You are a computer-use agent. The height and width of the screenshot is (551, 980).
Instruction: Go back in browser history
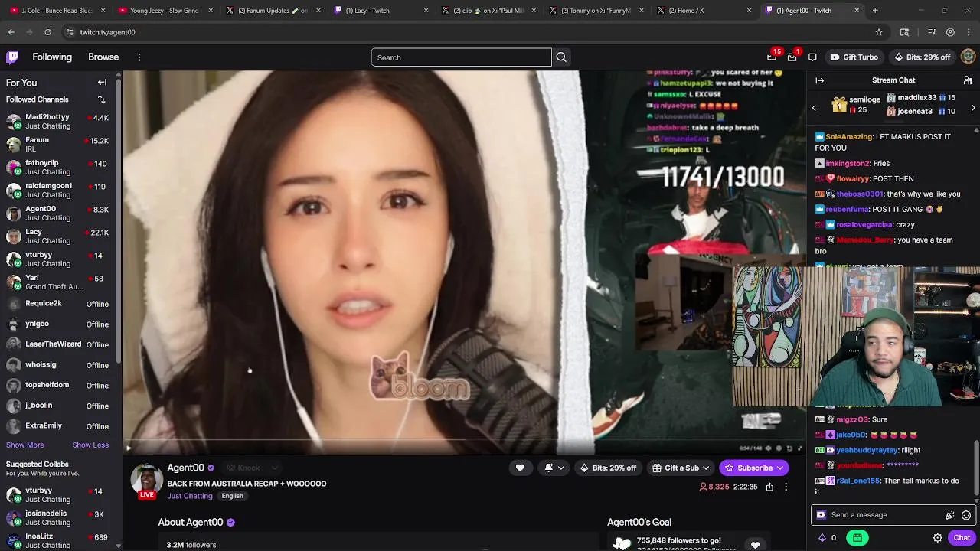[x=11, y=32]
